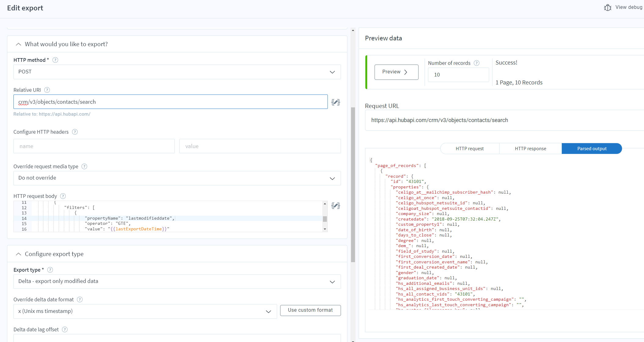Open help for Override request media type

(x=85, y=166)
